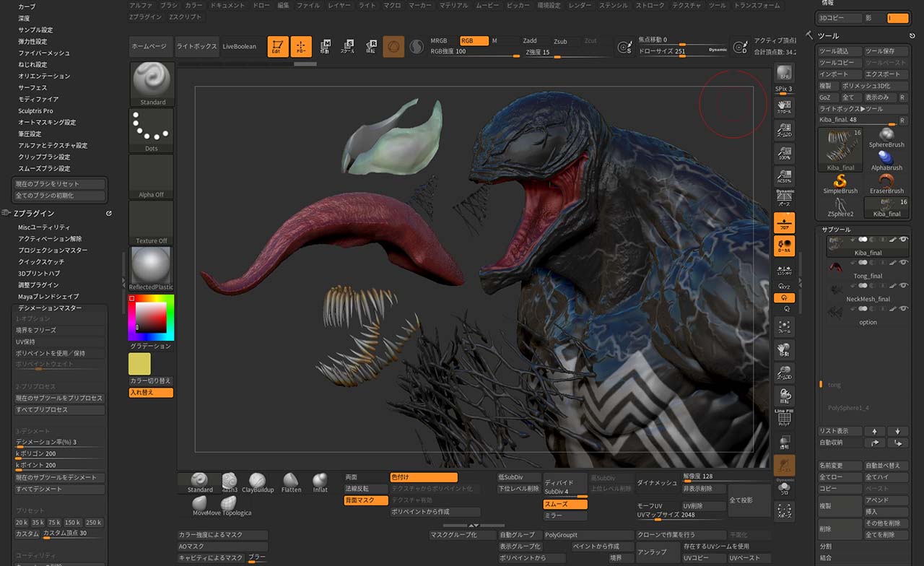The image size is (924, 566).
Task: Activate the Edit mode button
Action: (278, 47)
